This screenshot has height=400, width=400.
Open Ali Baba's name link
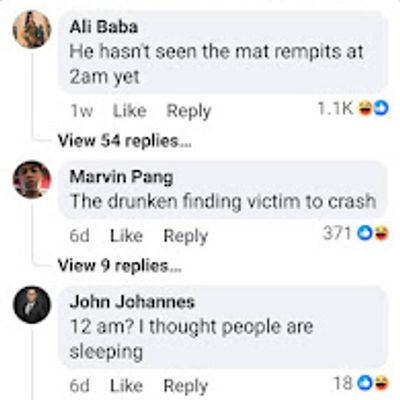tap(104, 27)
